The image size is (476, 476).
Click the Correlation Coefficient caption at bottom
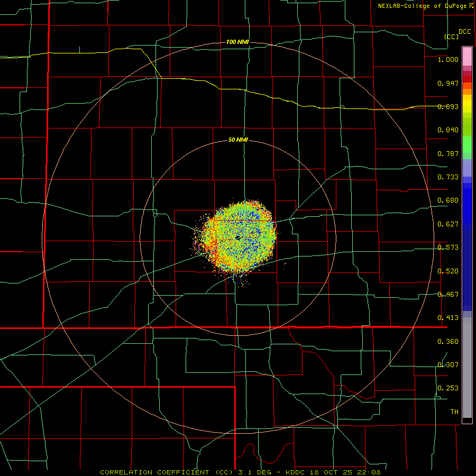[240, 472]
